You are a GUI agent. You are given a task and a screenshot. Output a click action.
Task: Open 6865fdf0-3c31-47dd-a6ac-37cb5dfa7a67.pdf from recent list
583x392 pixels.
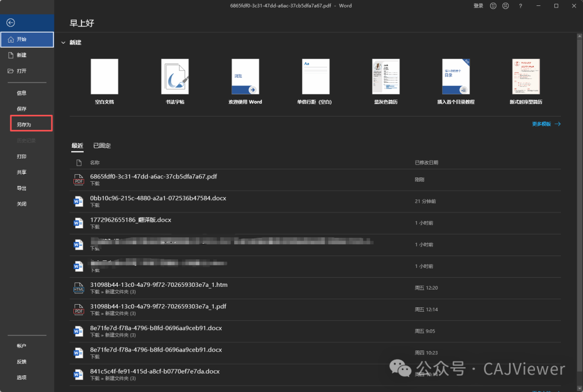(x=315, y=180)
